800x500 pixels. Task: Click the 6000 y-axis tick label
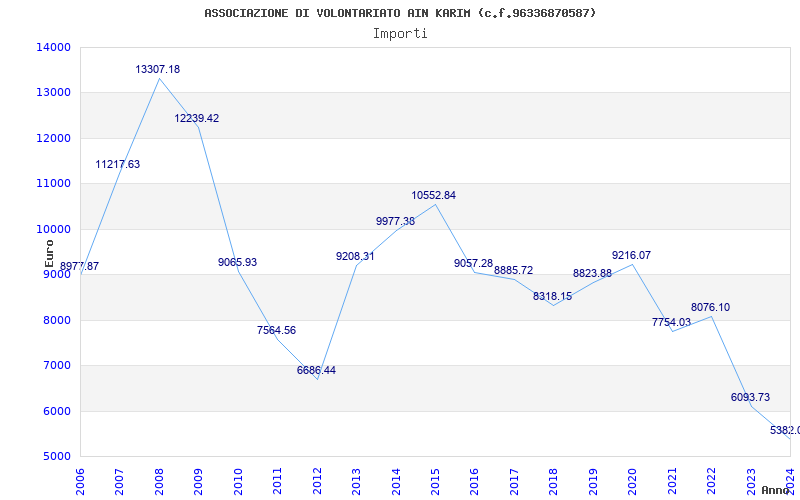(x=57, y=411)
